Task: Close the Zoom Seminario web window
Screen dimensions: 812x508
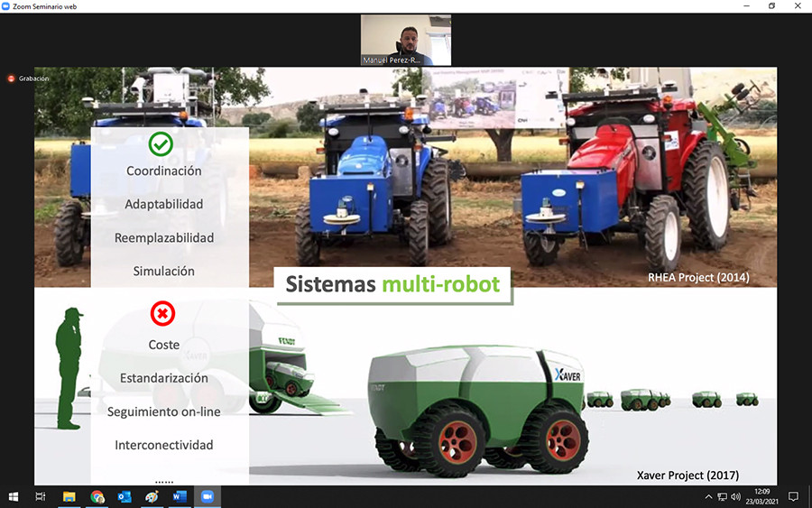Action: pyautogui.click(x=798, y=6)
